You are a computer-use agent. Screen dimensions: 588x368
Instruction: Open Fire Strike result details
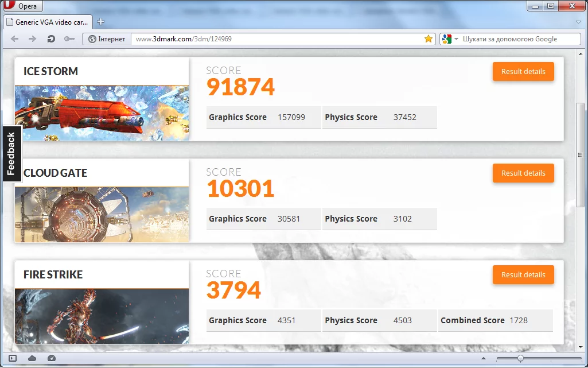[523, 275]
